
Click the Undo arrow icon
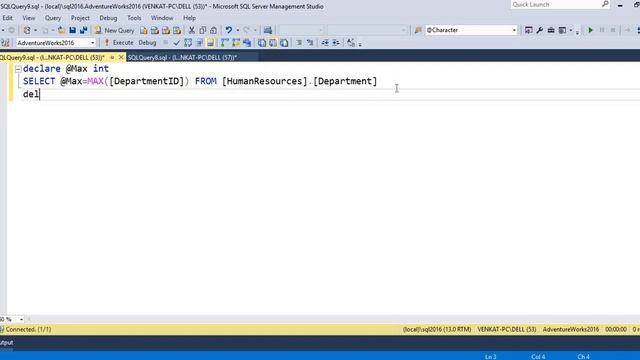point(229,30)
